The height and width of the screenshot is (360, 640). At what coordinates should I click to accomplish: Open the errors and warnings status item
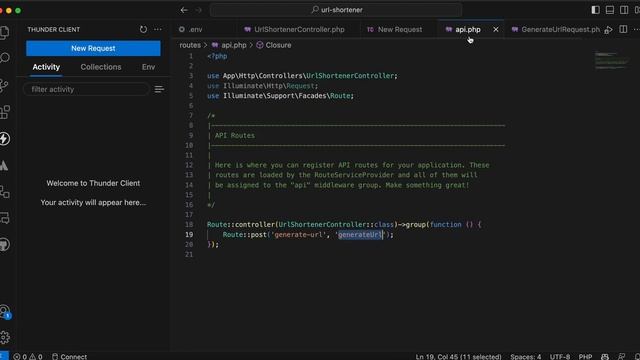coord(28,356)
